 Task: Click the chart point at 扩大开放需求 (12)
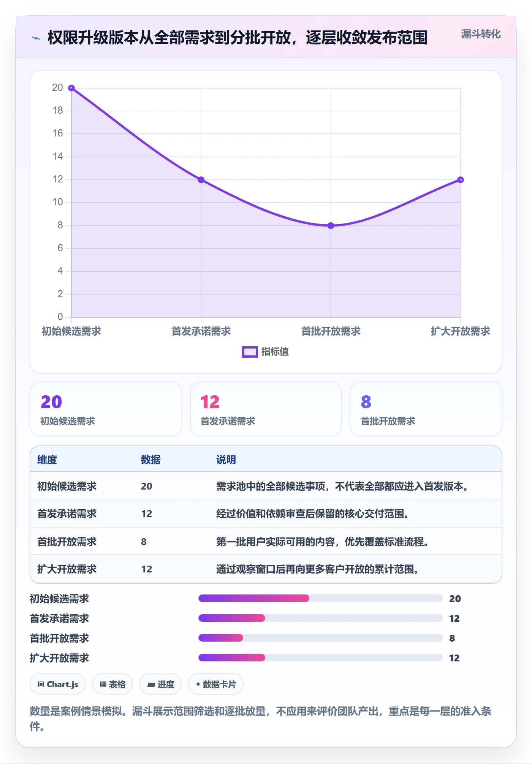pyautogui.click(x=461, y=180)
